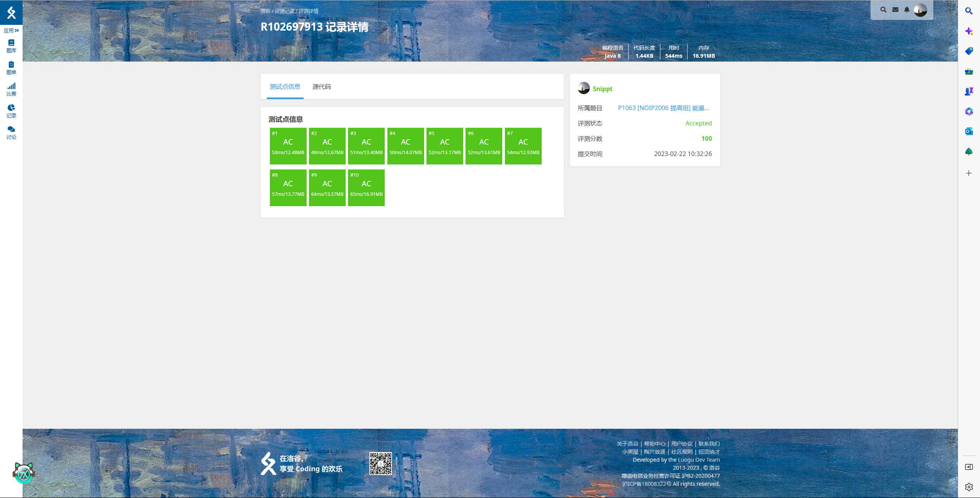Select test point #2 AC block
Image resolution: width=980 pixels, height=498 pixels.
click(x=327, y=146)
